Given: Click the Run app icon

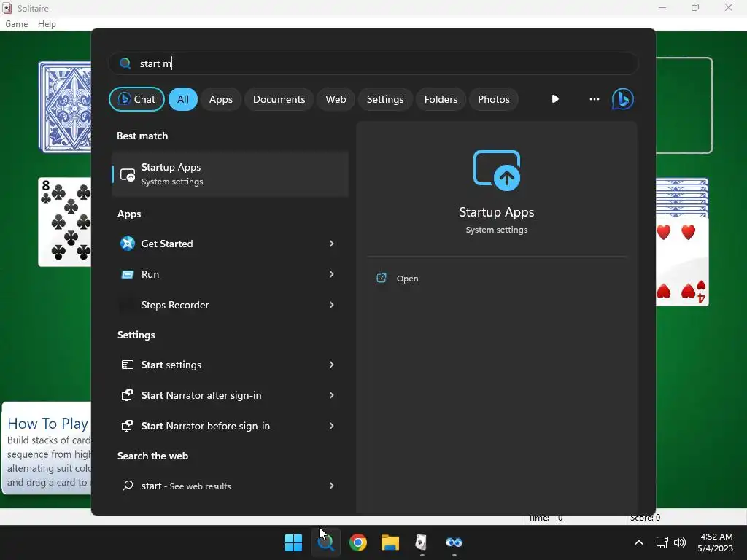Looking at the screenshot, I should pos(127,274).
